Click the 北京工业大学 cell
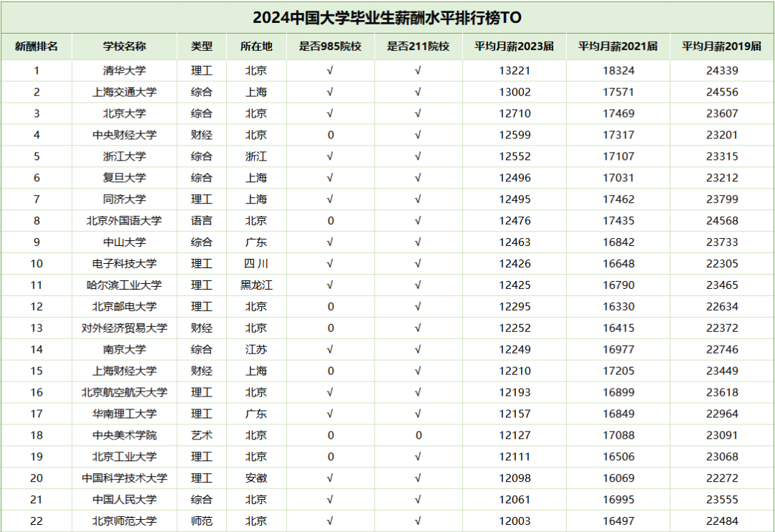Viewport: 775px width, 532px height. coord(125,457)
